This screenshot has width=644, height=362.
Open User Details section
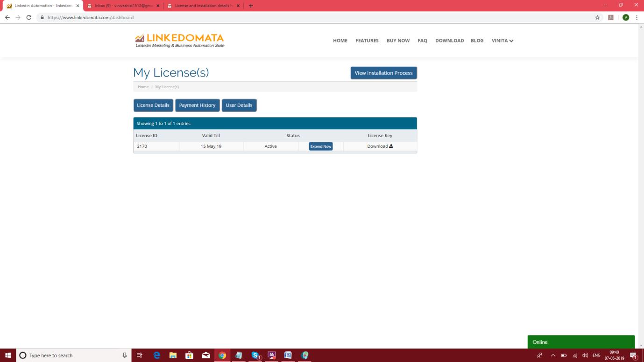pyautogui.click(x=239, y=105)
